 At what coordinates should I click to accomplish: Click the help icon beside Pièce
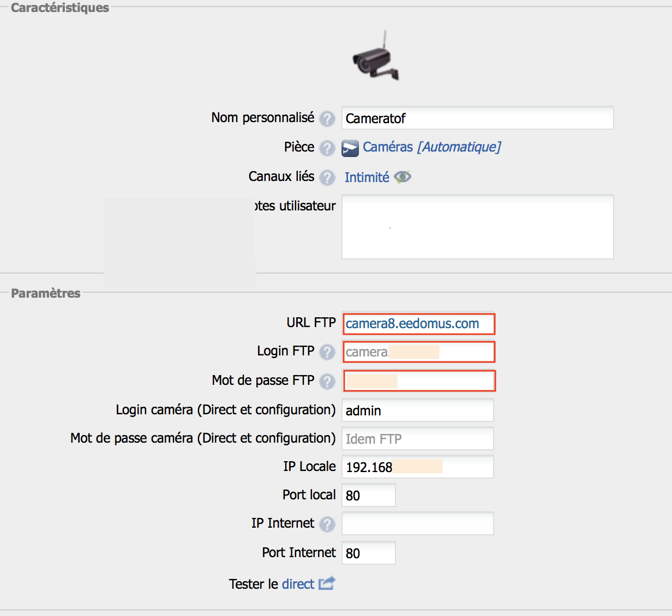(327, 148)
